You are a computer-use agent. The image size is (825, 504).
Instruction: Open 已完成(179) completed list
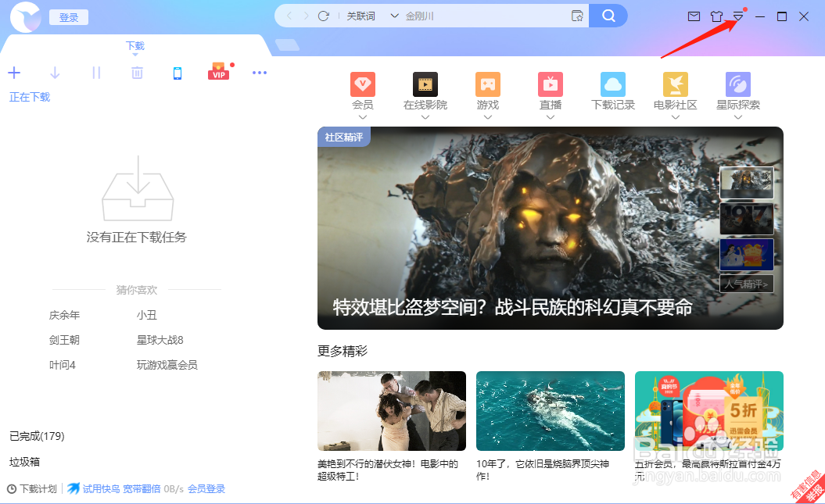pos(37,436)
